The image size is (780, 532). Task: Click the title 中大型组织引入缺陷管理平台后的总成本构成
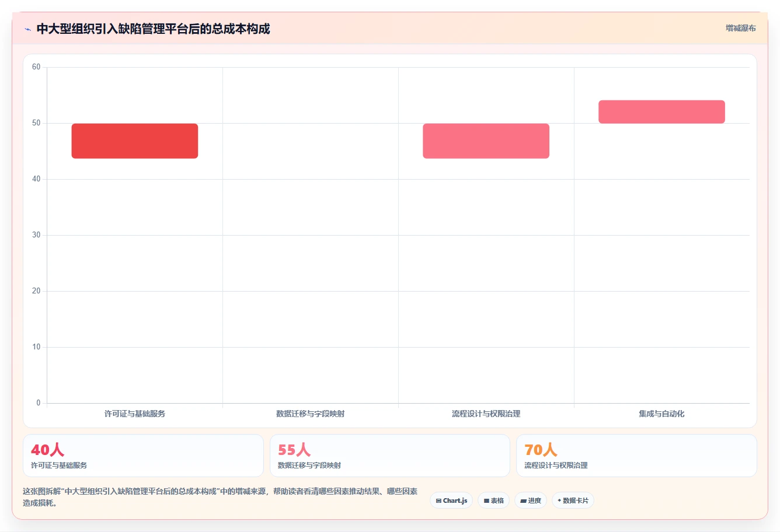tap(153, 29)
